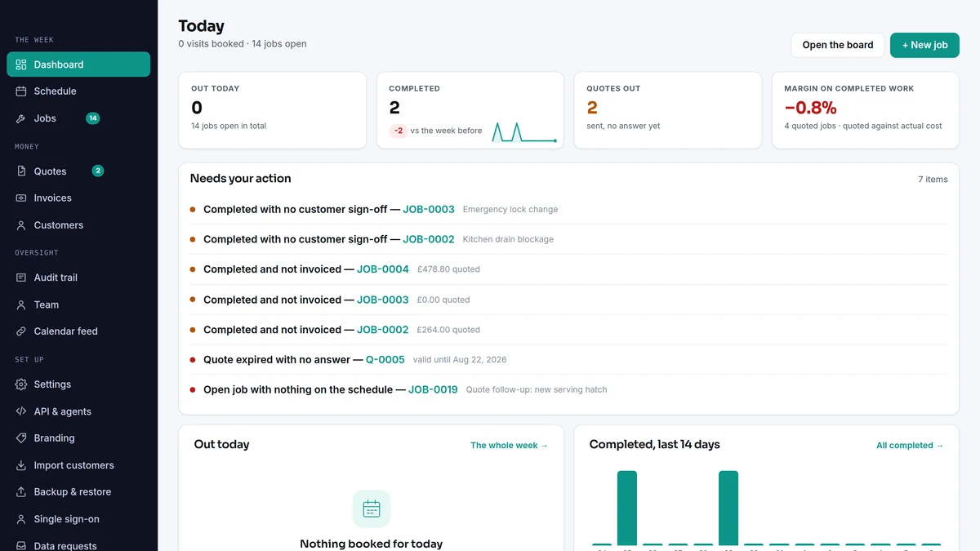Image resolution: width=980 pixels, height=551 pixels.
Task: Click the API & agents code icon
Action: (x=21, y=411)
